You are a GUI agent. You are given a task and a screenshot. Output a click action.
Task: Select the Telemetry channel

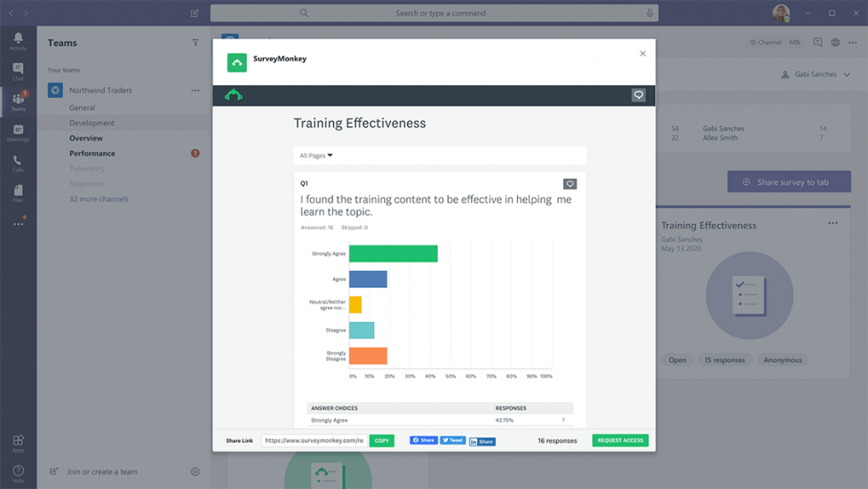[87, 168]
